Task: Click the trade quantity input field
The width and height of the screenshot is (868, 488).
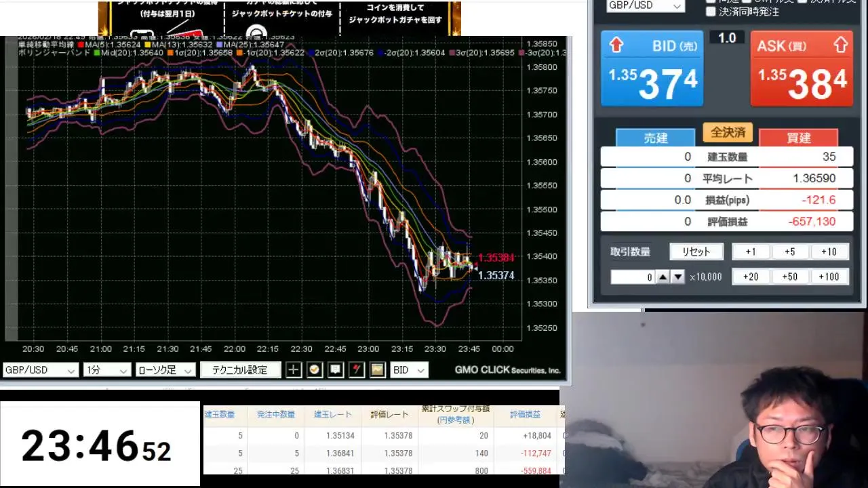Action: tap(633, 277)
